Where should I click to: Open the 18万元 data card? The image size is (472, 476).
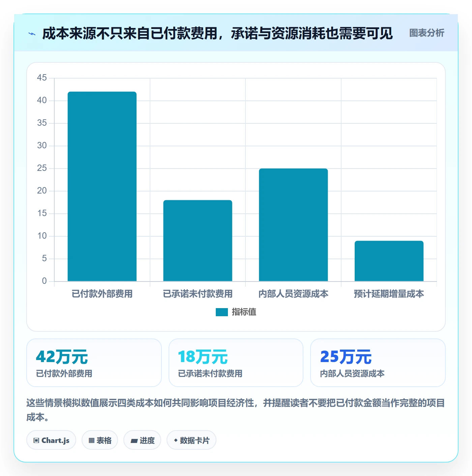[x=236, y=363]
